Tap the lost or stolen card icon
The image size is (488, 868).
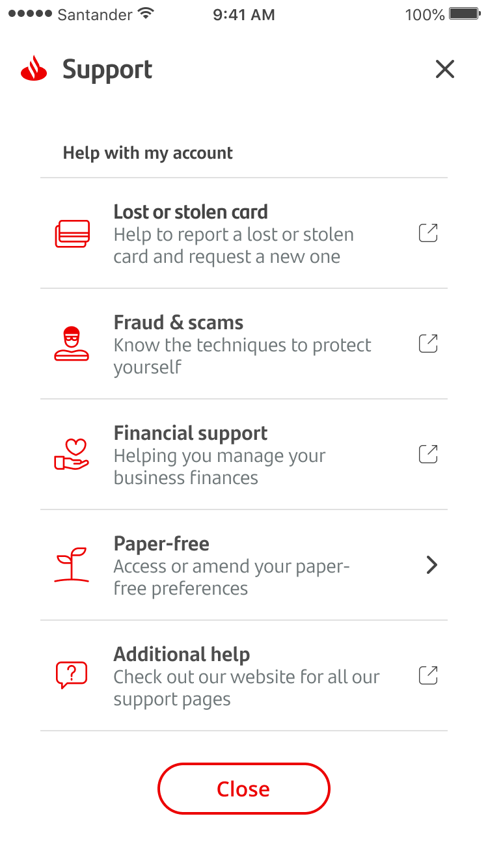(x=72, y=234)
